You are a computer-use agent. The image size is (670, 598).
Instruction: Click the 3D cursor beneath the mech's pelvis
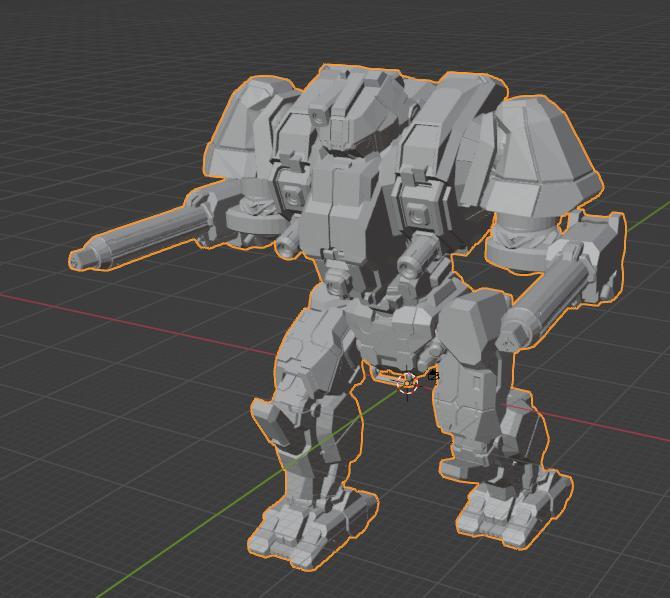pyautogui.click(x=407, y=383)
